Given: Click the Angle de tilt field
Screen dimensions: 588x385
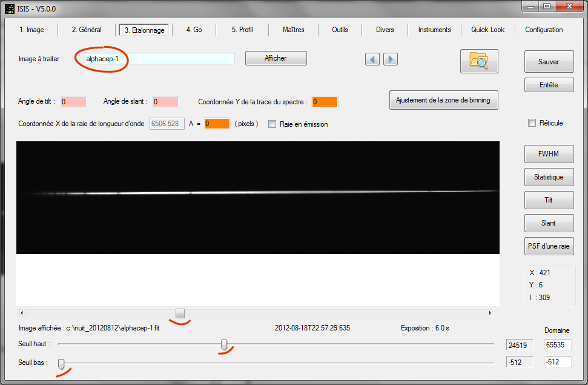Looking at the screenshot, I should 73,101.
